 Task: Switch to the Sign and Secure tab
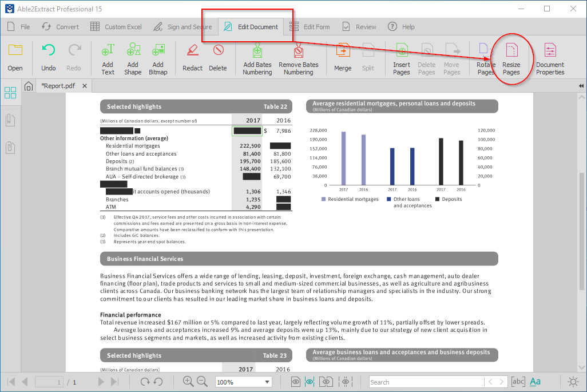click(x=183, y=27)
